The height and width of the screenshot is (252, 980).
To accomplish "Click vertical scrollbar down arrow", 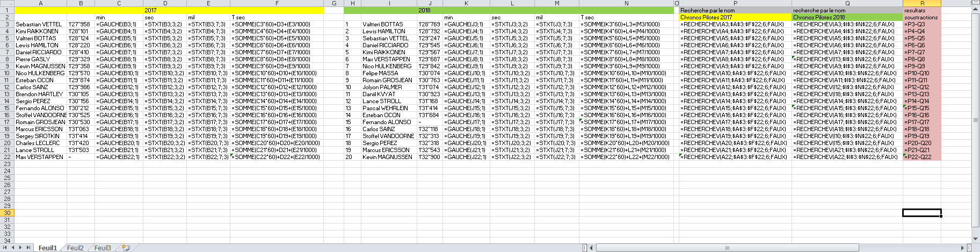I will click(976, 240).
